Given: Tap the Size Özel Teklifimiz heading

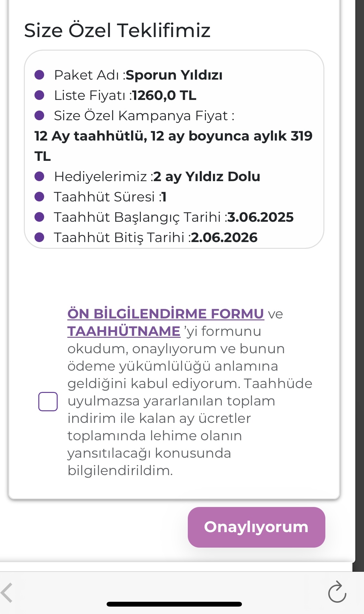Looking at the screenshot, I should [x=117, y=30].
